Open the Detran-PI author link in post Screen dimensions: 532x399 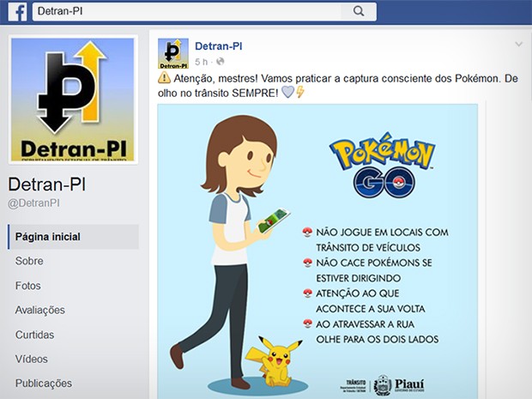[219, 46]
